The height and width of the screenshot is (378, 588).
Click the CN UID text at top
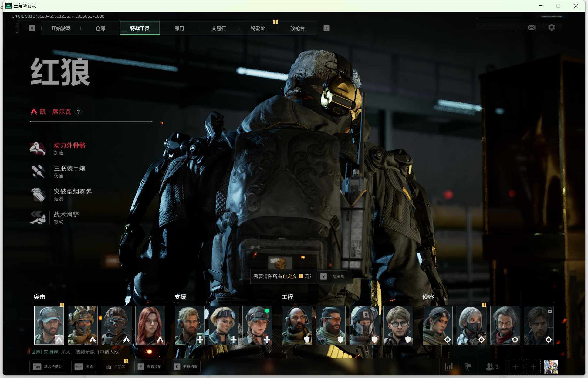[x=58, y=16]
